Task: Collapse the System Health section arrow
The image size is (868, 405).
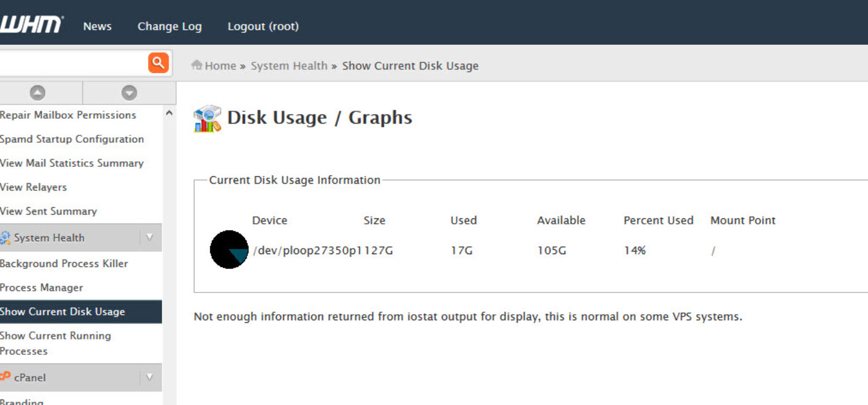Action: pos(149,237)
